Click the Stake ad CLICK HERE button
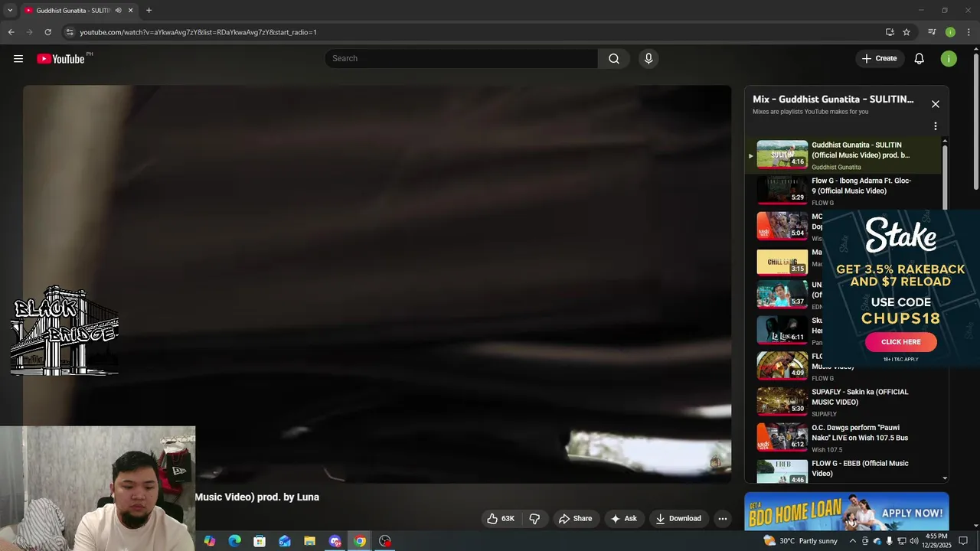Image resolution: width=980 pixels, height=551 pixels. (x=900, y=342)
